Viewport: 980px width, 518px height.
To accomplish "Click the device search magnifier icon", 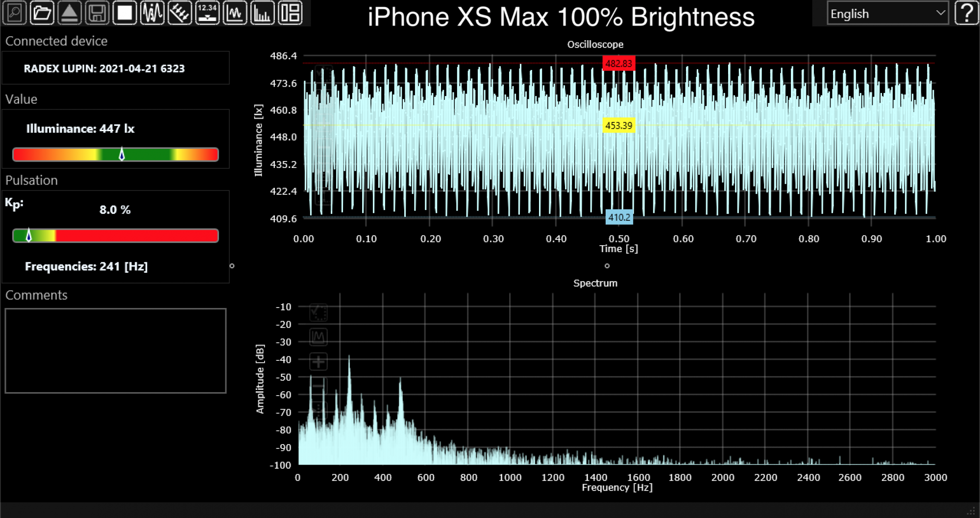I will 15,13.
